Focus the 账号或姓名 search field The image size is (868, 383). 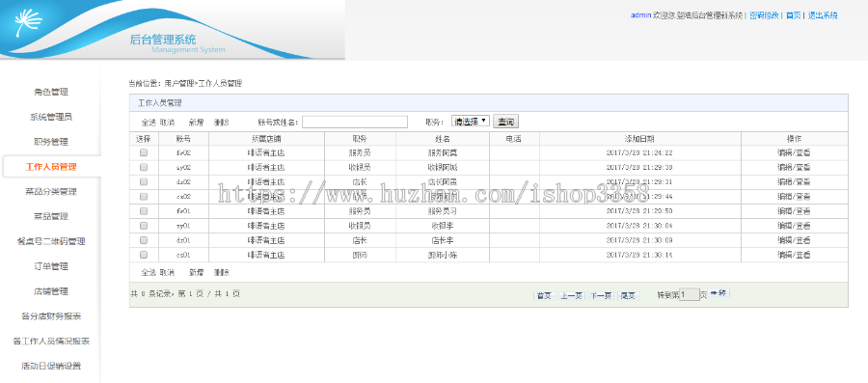(x=354, y=122)
